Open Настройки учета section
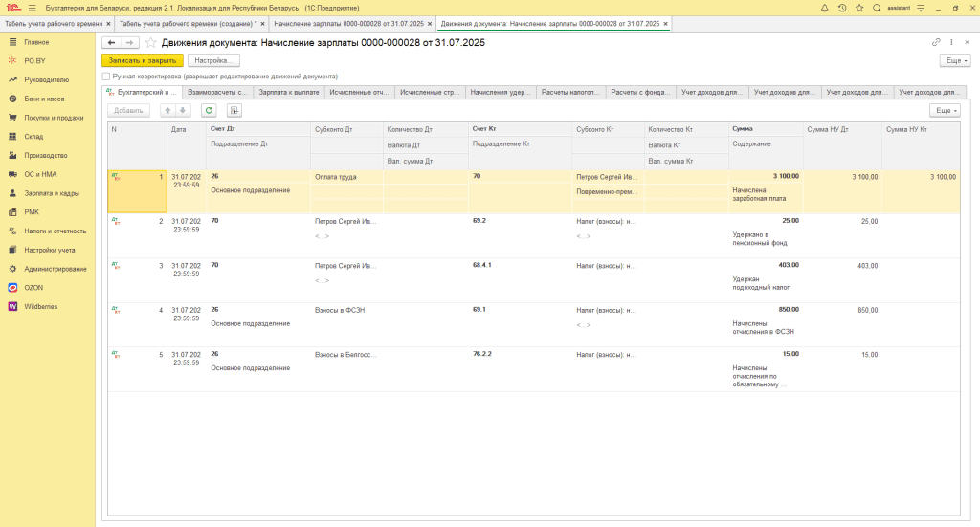This screenshot has width=980, height=527. 50,250
